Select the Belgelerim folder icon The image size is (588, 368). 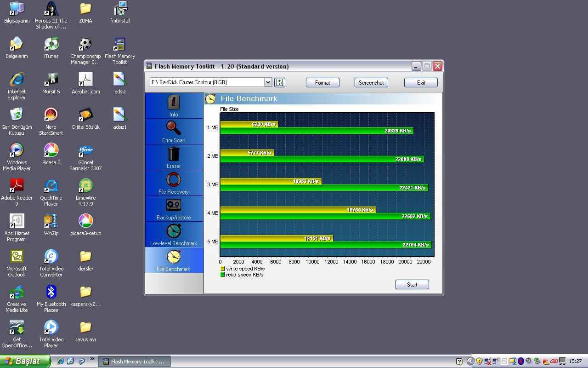(17, 48)
